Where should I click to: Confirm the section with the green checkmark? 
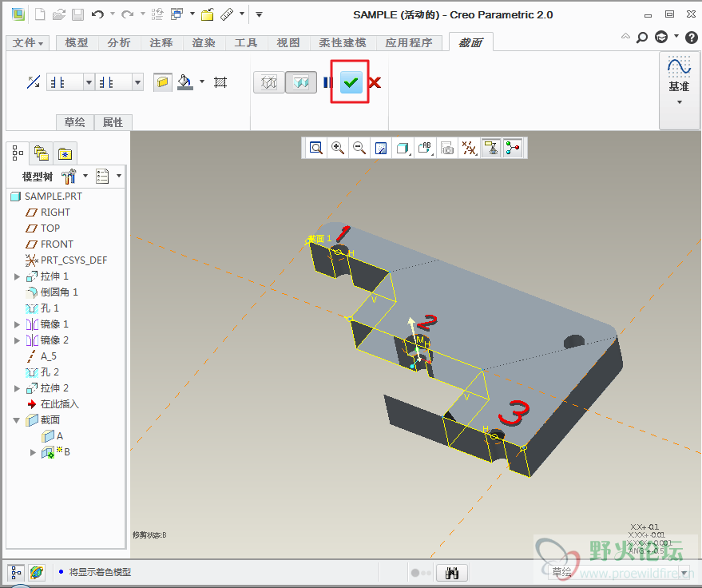[x=351, y=82]
